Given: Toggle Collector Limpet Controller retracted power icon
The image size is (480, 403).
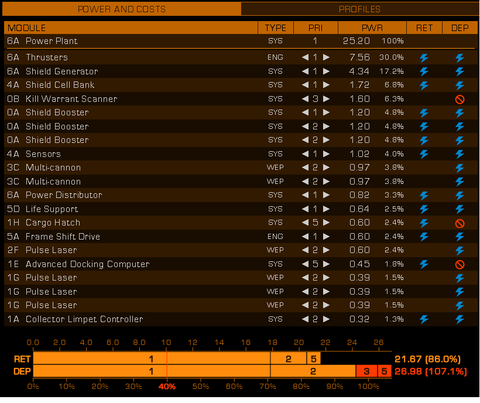Looking at the screenshot, I should (424, 319).
